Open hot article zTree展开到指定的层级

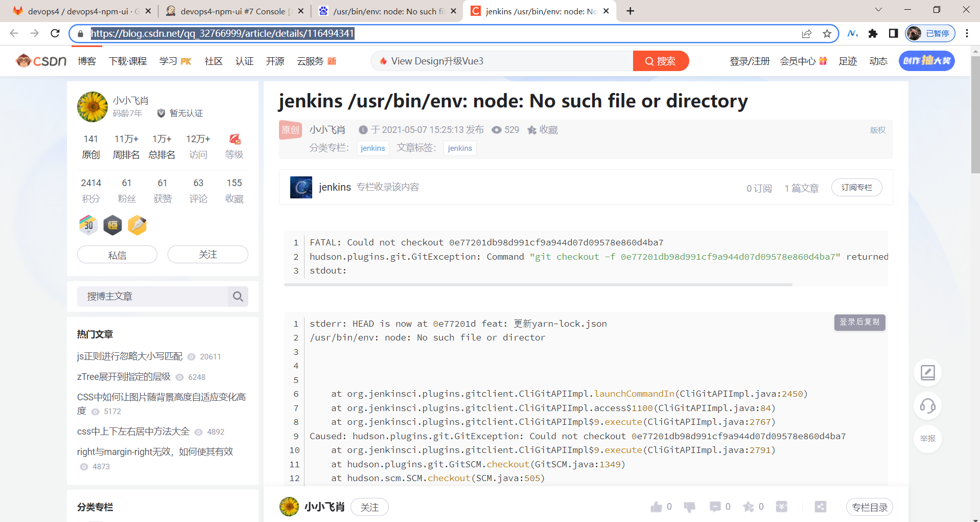[x=124, y=377]
